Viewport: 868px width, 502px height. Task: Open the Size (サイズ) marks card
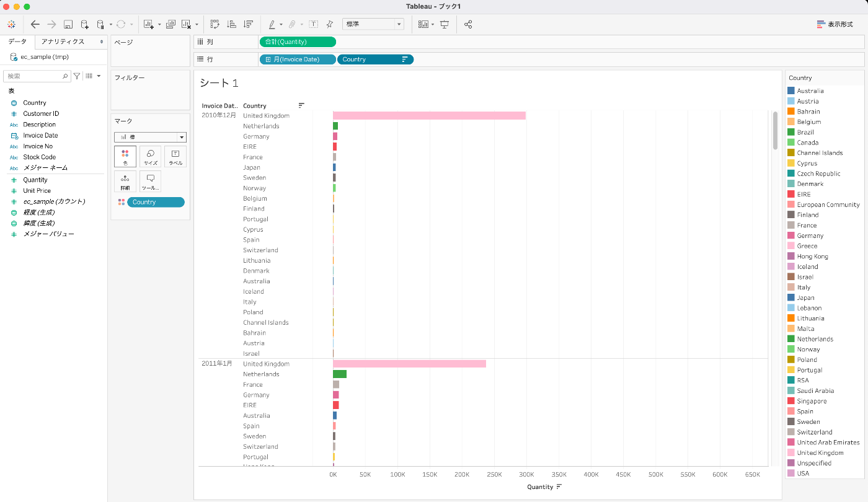151,156
